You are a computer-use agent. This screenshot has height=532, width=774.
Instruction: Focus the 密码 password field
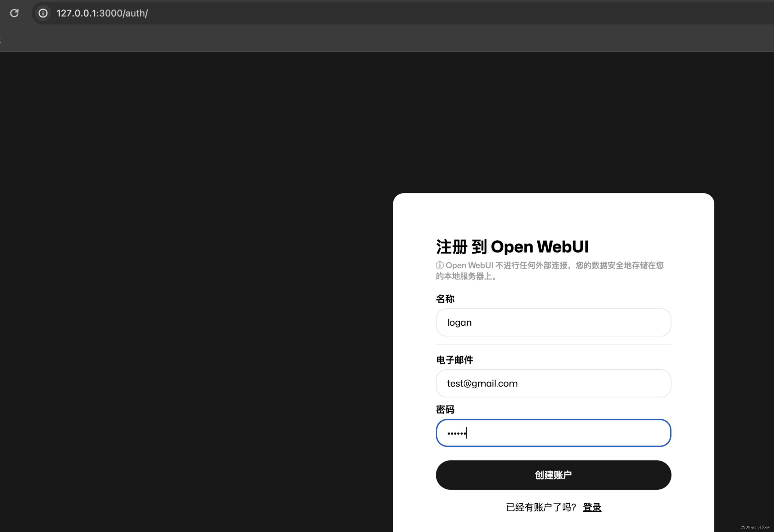tap(553, 433)
